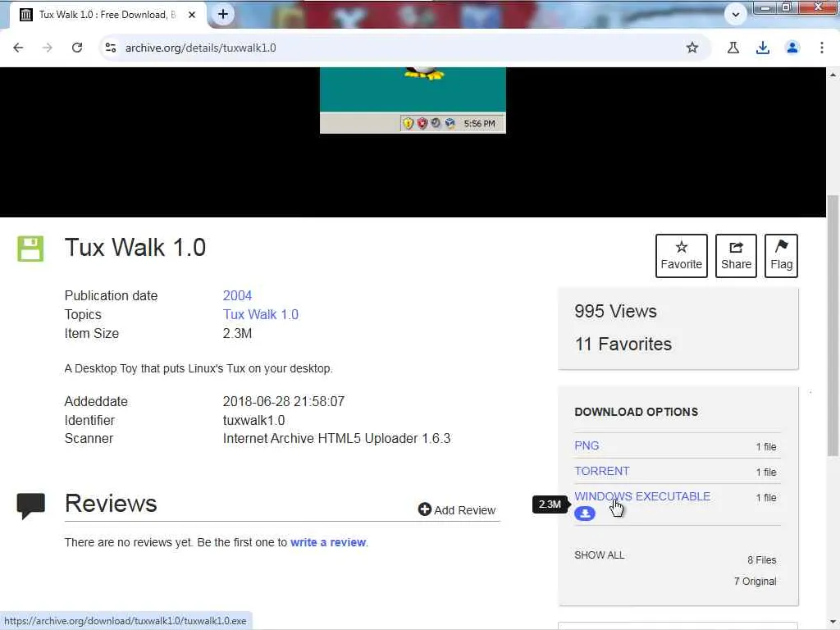Close the Tux Walk 1.0 tab

tap(192, 15)
